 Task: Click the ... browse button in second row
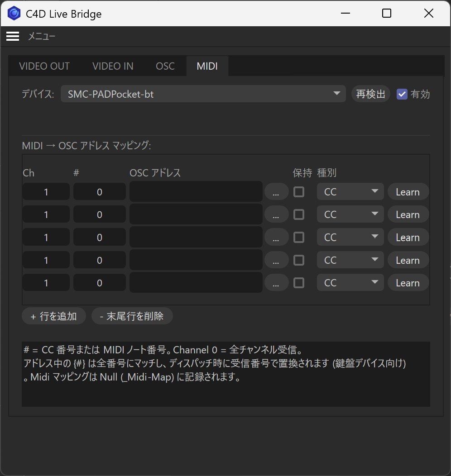[x=276, y=214]
